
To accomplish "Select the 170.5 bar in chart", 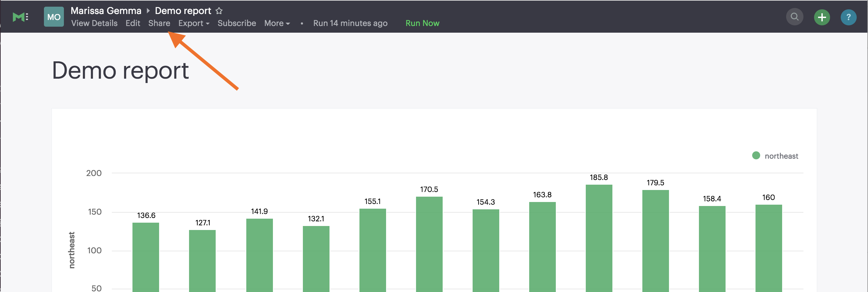I will click(429, 244).
